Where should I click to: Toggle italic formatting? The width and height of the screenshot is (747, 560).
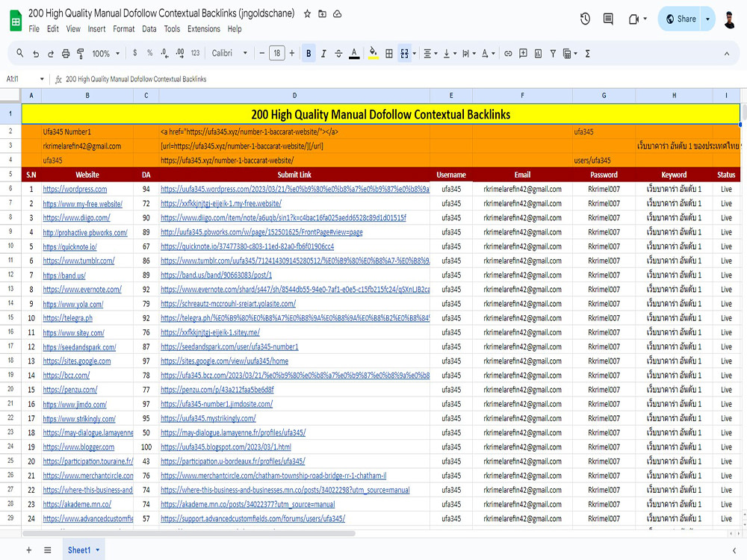tap(323, 54)
